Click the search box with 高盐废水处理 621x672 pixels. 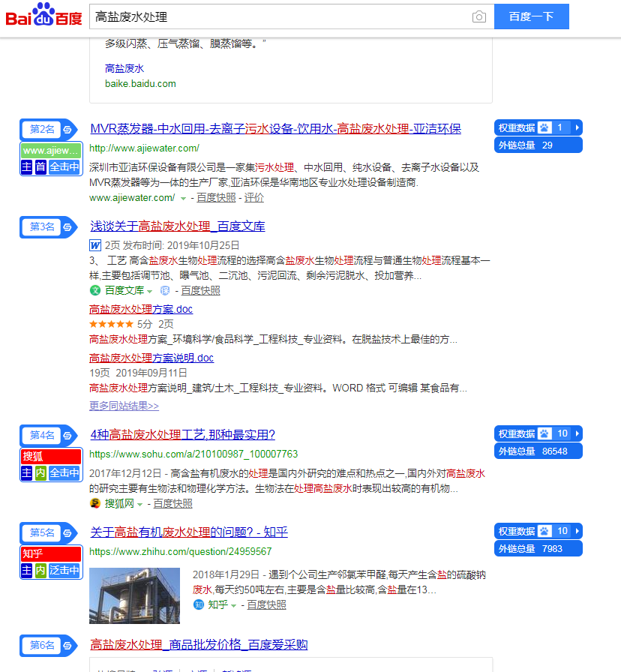[x=292, y=16]
